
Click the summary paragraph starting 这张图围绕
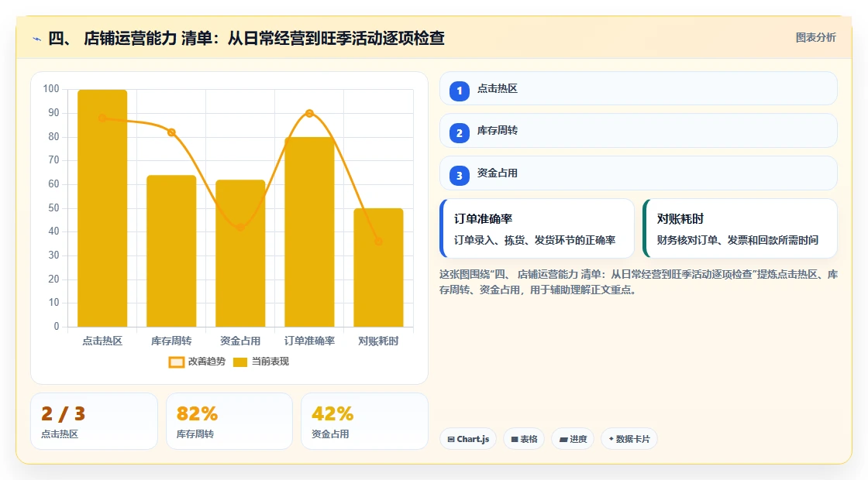coord(639,282)
